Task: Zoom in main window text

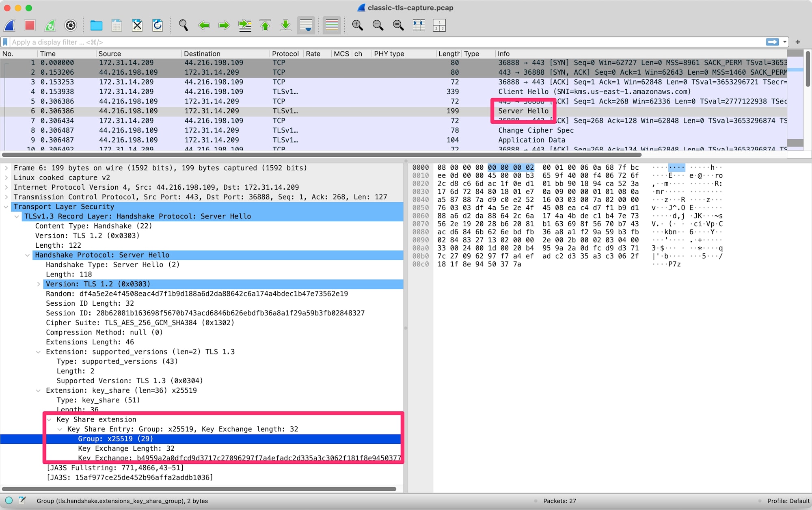Action: point(357,26)
